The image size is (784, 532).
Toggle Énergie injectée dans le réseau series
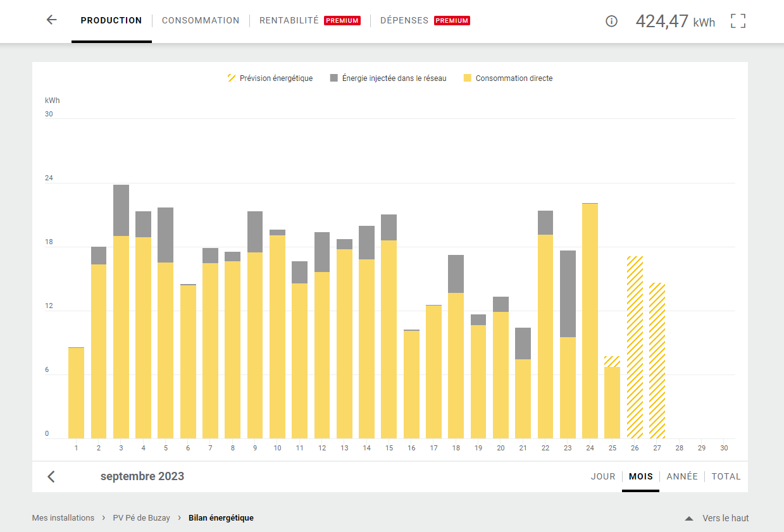[x=388, y=78]
